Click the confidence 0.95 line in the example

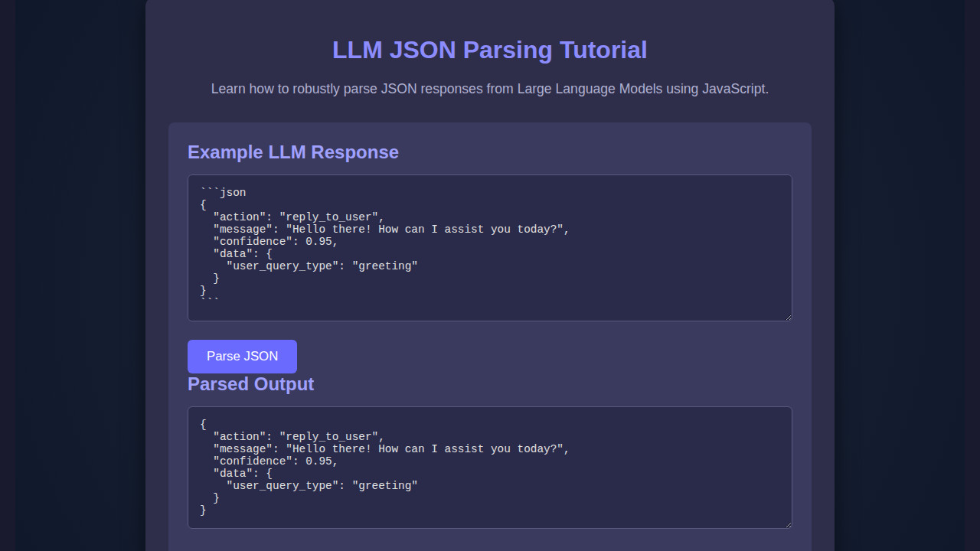click(x=275, y=241)
